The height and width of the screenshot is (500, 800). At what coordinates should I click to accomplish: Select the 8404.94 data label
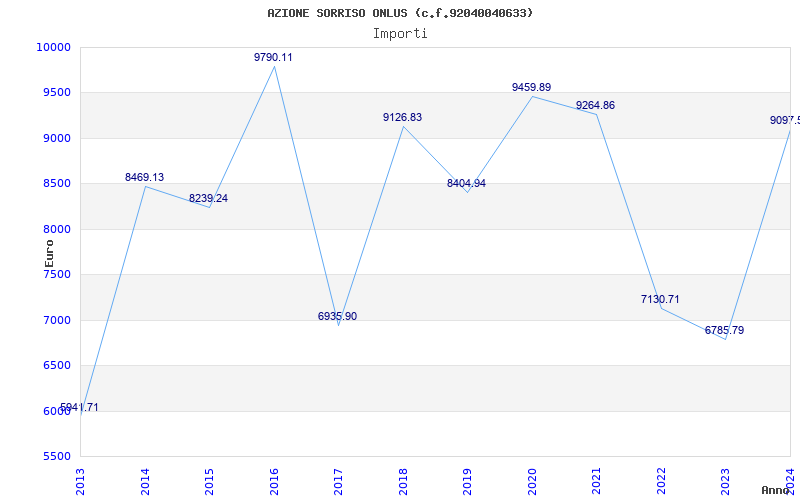coord(466,183)
